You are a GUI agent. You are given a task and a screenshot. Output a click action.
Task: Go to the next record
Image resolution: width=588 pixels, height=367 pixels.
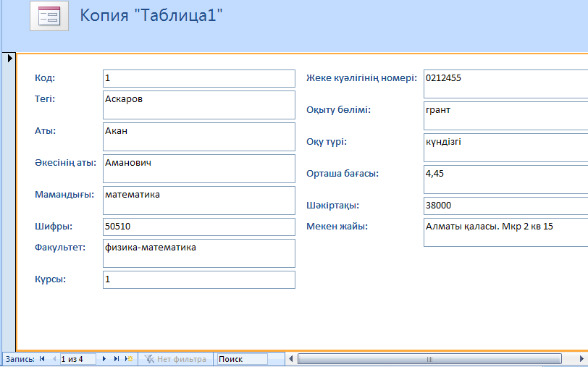pyautogui.click(x=104, y=359)
